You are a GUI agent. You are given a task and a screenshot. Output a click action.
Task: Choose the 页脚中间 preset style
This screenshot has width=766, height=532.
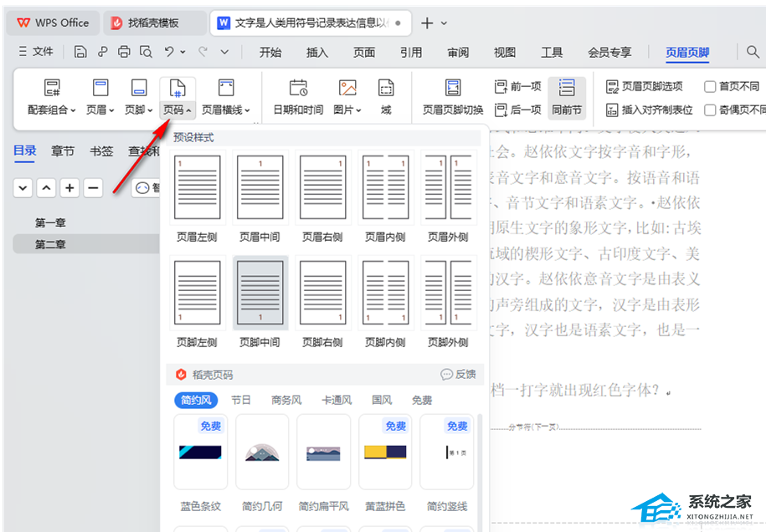[x=260, y=293]
